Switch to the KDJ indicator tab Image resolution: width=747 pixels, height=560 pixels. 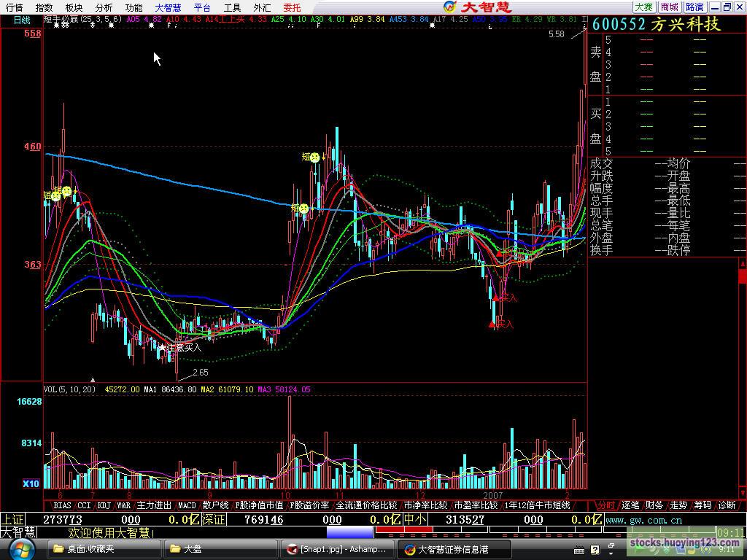coord(104,505)
